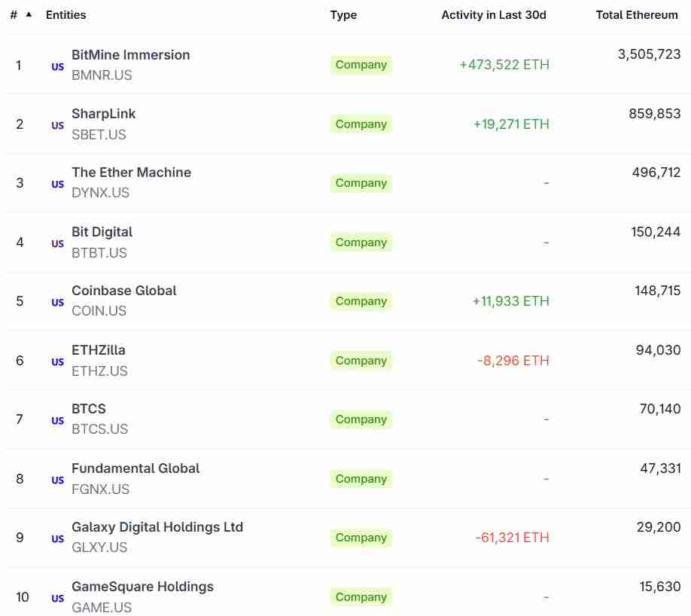Toggle the sort arrow on the # column
The height and width of the screenshot is (616, 691).
29,14
